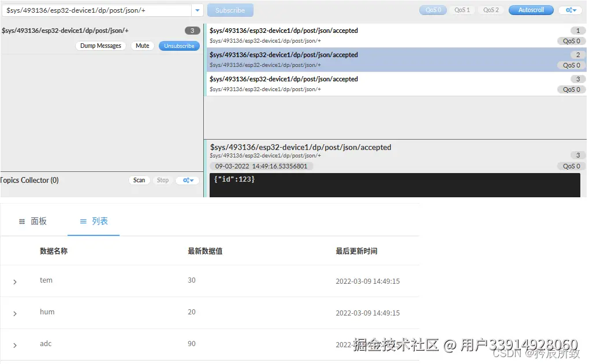Toggle the Autoscroll button
This screenshot has width=589, height=364.
tap(531, 10)
